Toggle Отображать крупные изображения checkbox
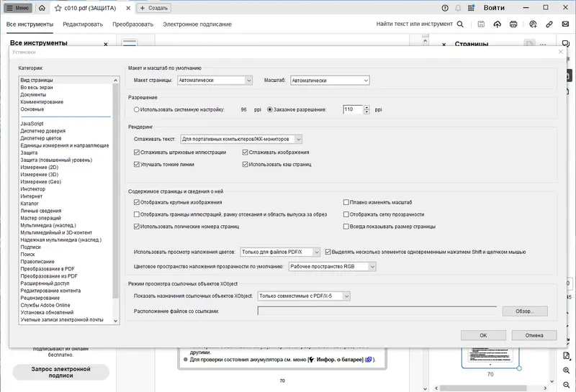Image resolution: width=576 pixels, height=392 pixels. tap(137, 202)
